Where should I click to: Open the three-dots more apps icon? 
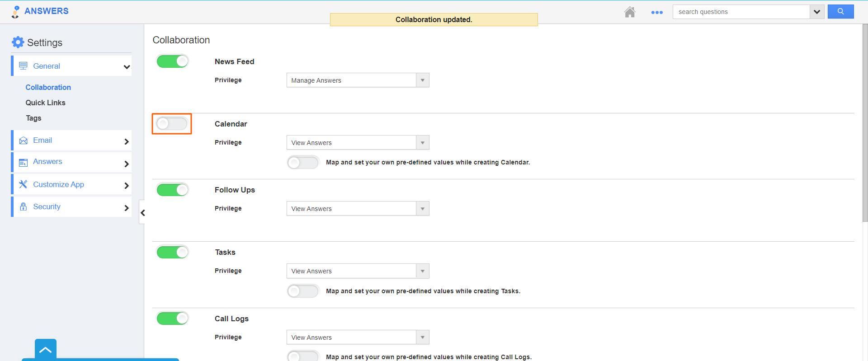pyautogui.click(x=657, y=12)
